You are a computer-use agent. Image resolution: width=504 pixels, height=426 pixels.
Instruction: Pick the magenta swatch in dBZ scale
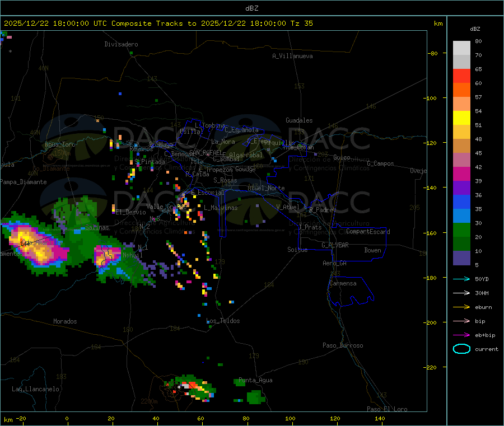click(x=461, y=174)
